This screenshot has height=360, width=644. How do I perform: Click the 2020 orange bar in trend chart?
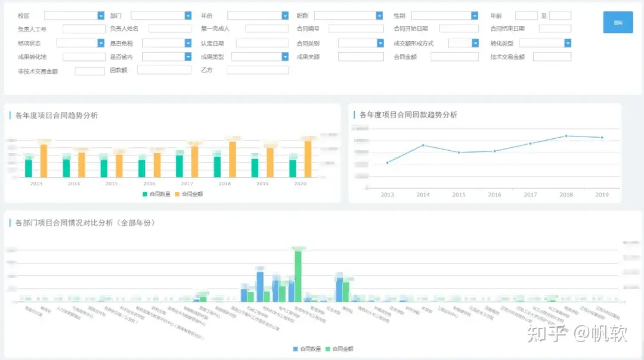308,159
